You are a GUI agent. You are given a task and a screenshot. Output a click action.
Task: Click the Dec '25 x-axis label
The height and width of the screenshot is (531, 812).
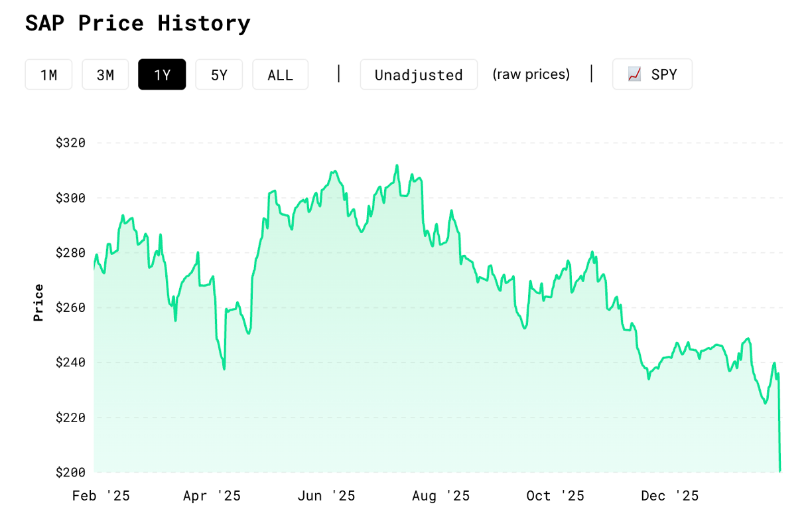click(669, 496)
